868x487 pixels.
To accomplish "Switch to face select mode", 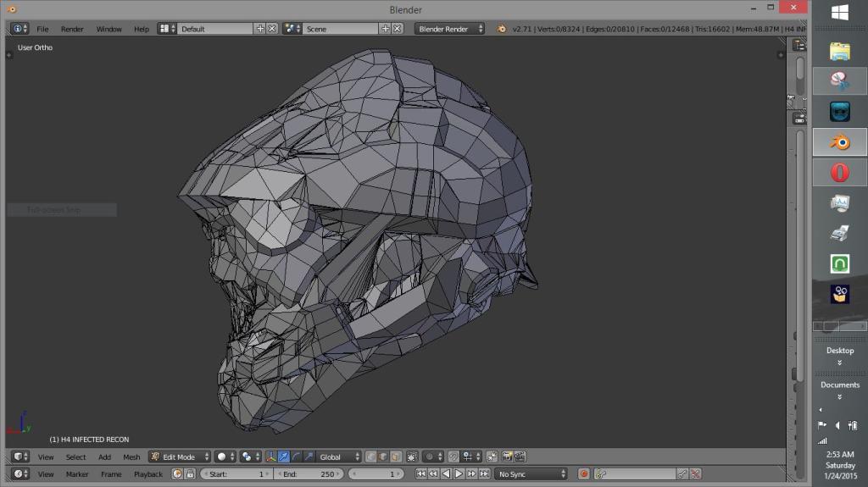I will pyautogui.click(x=396, y=457).
